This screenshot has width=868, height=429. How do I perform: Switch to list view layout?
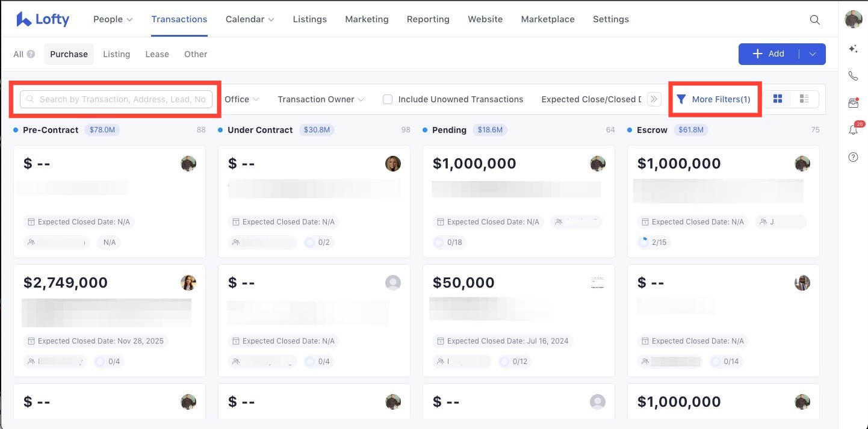804,99
